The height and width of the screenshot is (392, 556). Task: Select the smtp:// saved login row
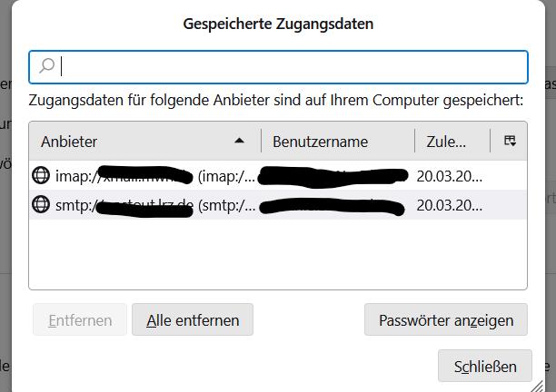click(278, 205)
